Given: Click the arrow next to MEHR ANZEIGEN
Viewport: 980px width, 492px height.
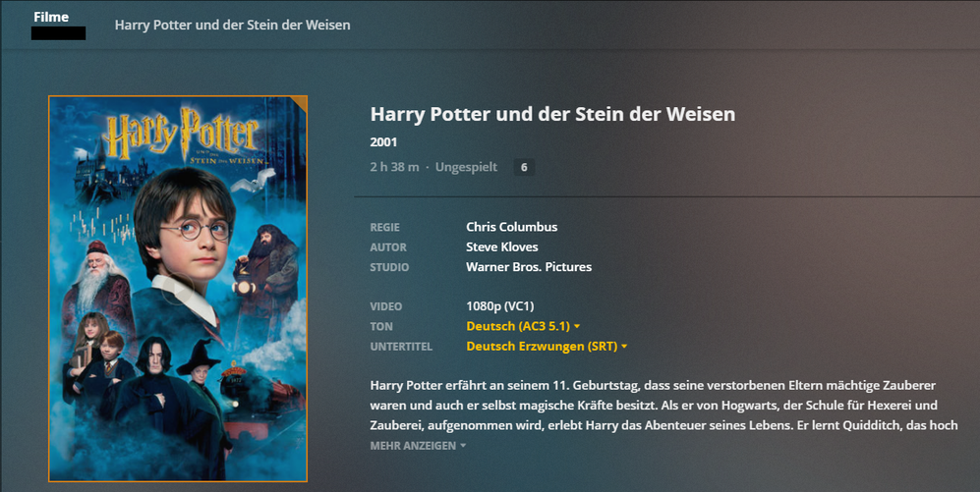Looking at the screenshot, I should coord(463,446).
